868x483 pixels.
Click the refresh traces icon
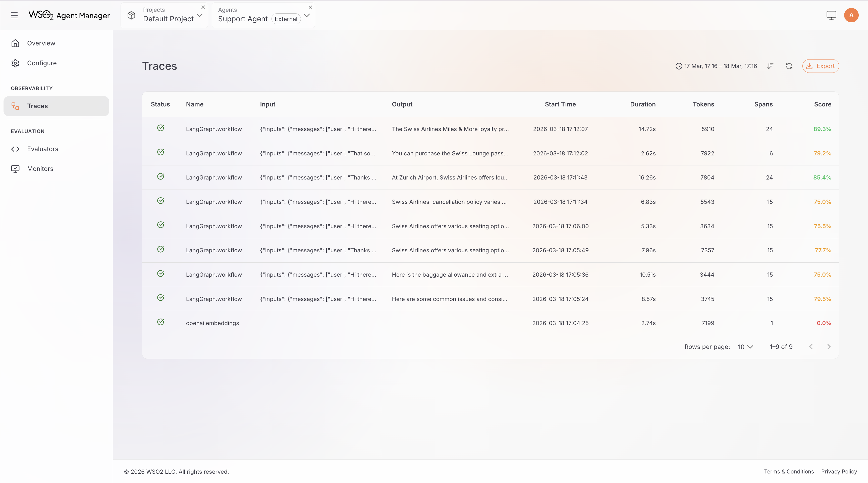(x=789, y=66)
